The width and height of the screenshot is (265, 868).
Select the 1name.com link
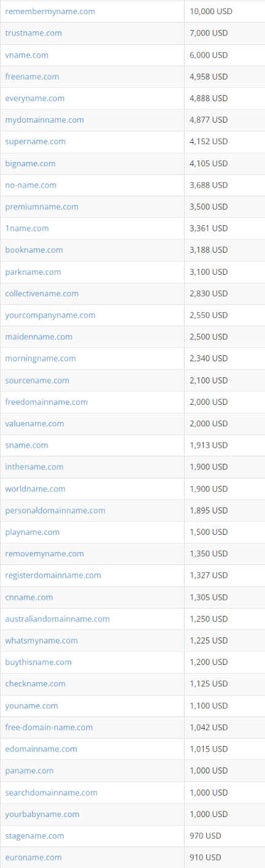click(27, 228)
